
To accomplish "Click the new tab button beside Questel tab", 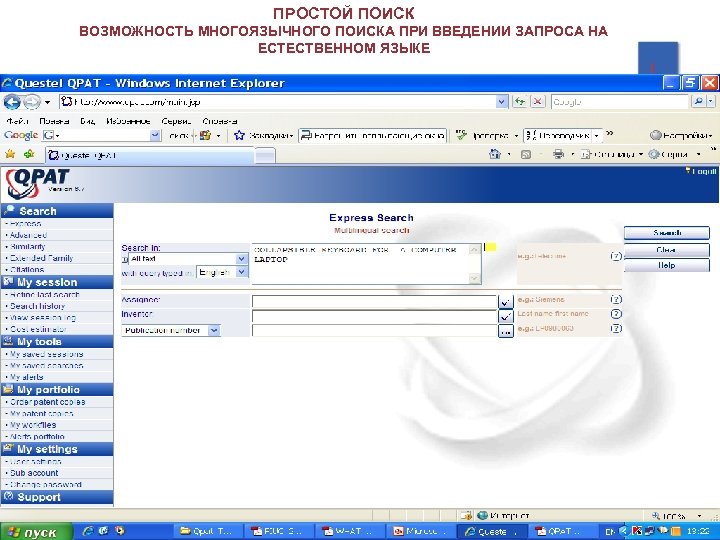I will pyautogui.click(x=265, y=156).
